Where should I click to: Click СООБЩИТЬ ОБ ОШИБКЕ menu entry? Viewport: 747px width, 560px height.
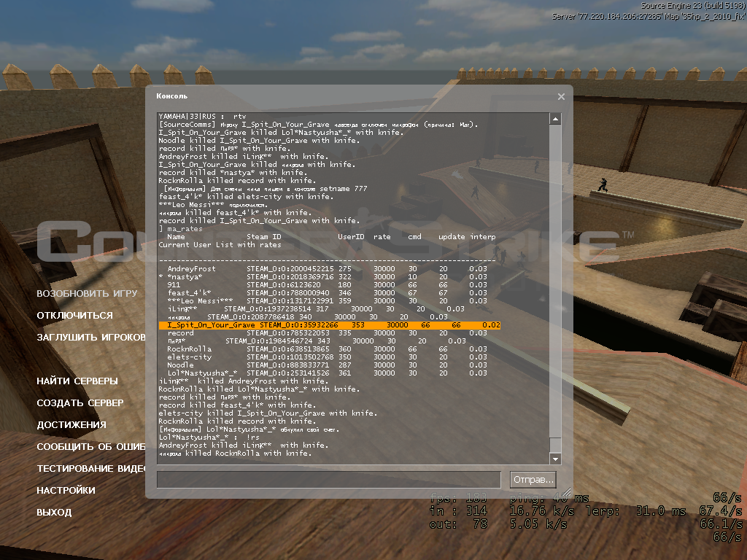91,447
